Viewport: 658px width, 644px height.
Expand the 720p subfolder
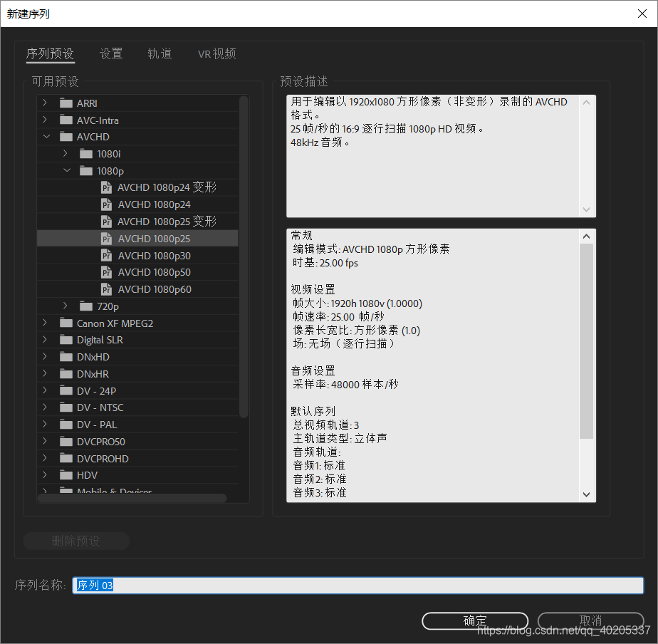coord(65,306)
